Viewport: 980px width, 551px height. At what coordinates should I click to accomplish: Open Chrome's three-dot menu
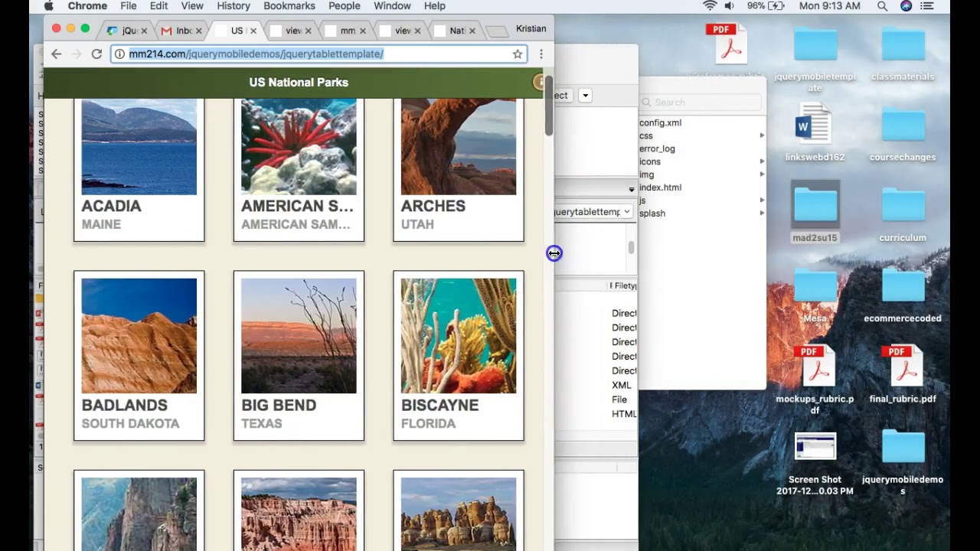click(541, 54)
